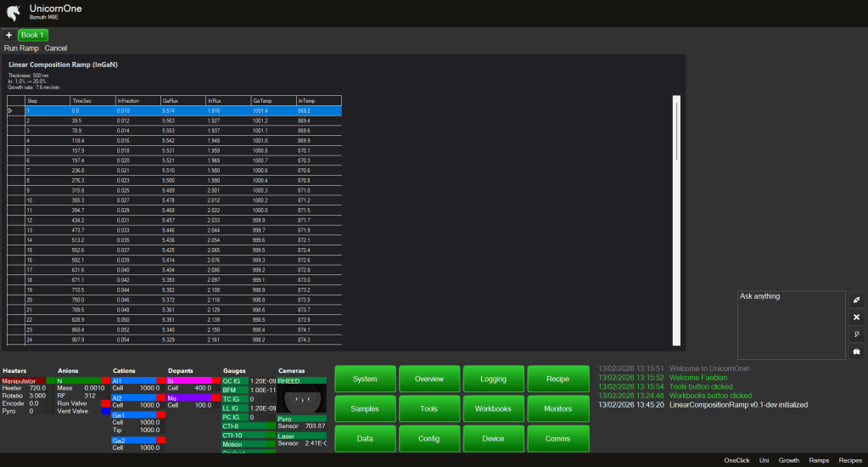
Task: Switch to the Book 1 tab
Action: point(33,35)
